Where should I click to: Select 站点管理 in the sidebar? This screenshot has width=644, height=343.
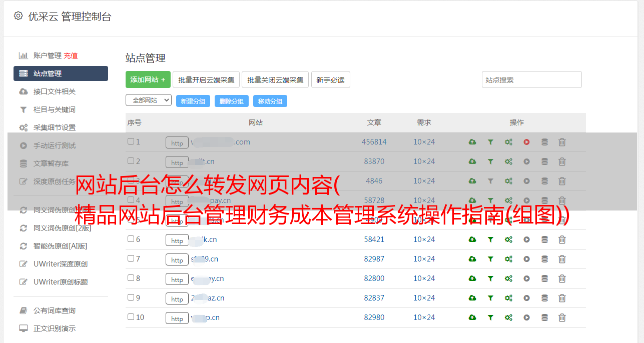click(61, 73)
